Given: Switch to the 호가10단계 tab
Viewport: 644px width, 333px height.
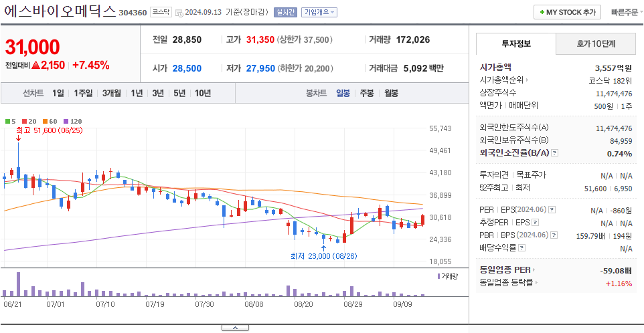Looking at the screenshot, I should tap(596, 44).
